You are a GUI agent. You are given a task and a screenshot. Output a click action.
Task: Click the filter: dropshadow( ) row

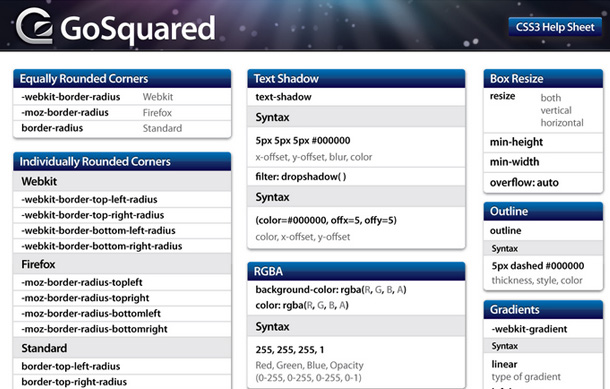pos(356,177)
